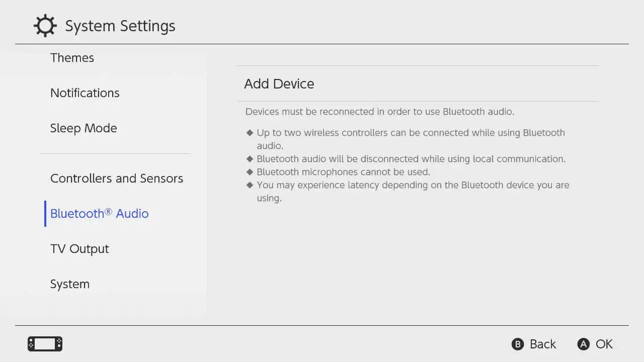Open the Themes settings category
This screenshot has width=644, height=362.
[72, 58]
